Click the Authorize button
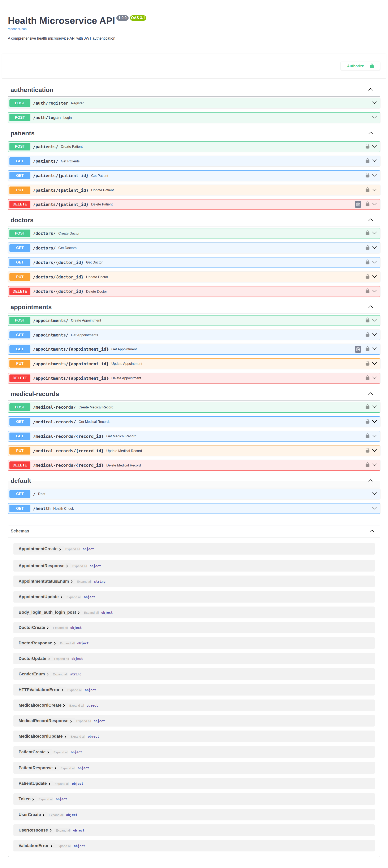 (360, 66)
